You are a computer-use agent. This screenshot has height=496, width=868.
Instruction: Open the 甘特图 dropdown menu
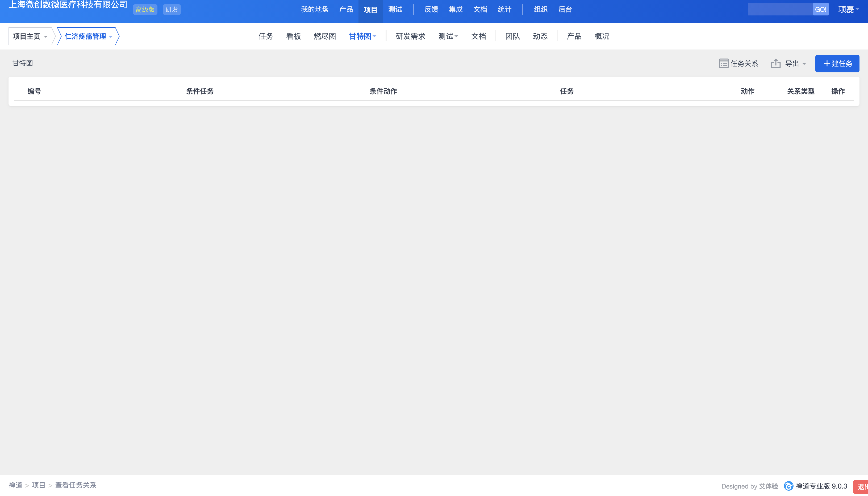[362, 36]
